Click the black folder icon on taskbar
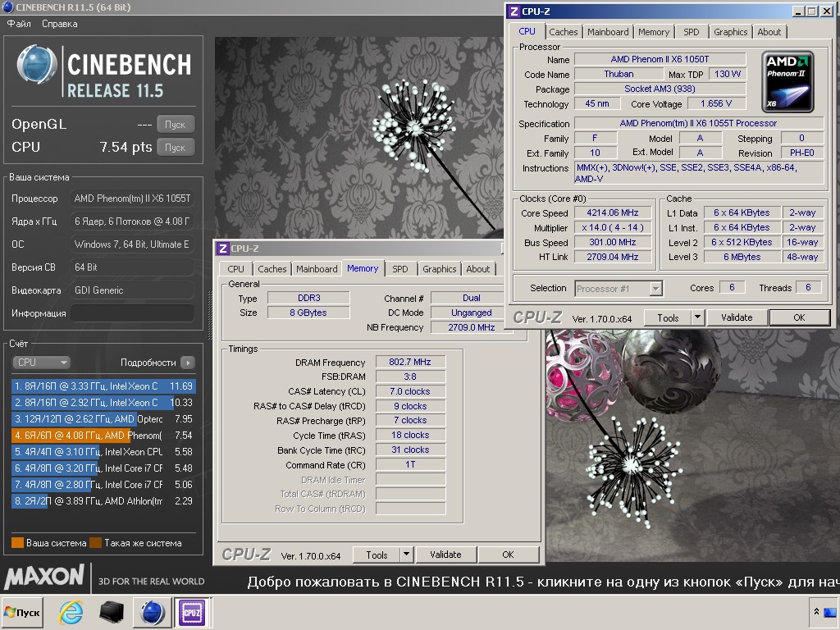The width and height of the screenshot is (840, 630). pos(112,612)
